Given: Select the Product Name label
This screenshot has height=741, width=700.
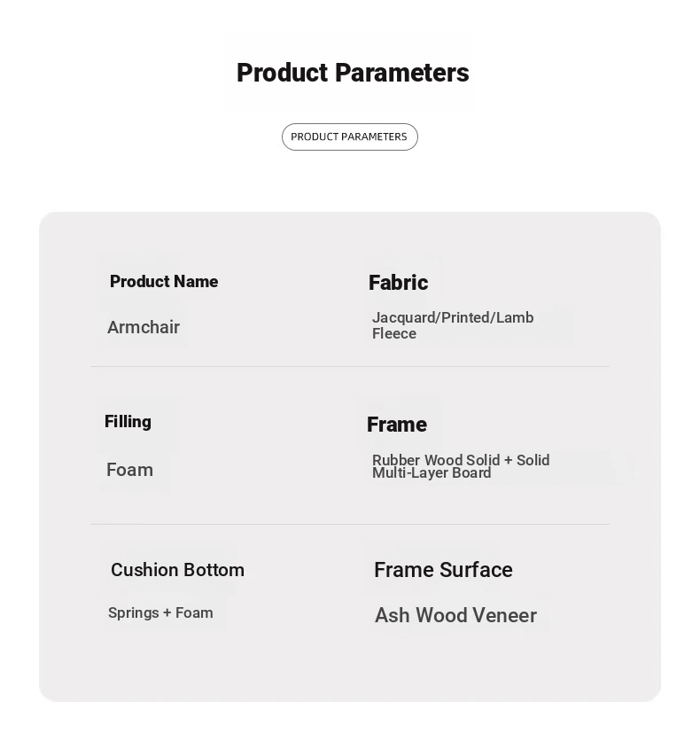Looking at the screenshot, I should click(x=164, y=282).
